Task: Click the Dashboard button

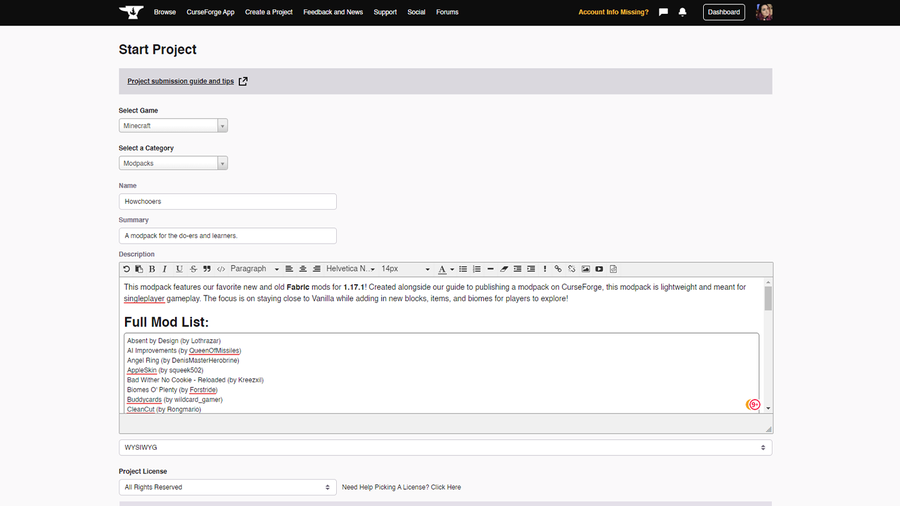Action: [x=723, y=12]
